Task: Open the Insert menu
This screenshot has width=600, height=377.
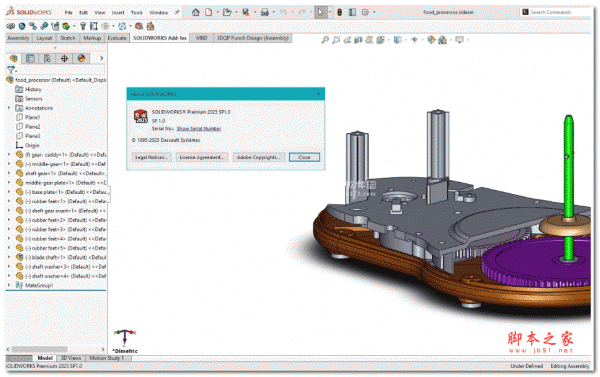Action: (x=118, y=13)
